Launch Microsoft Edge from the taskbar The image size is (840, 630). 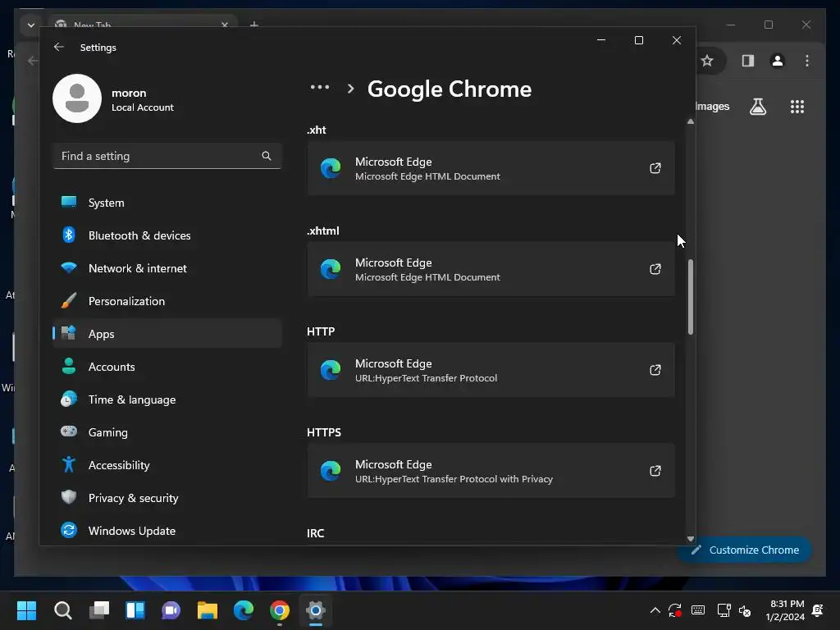click(243, 610)
